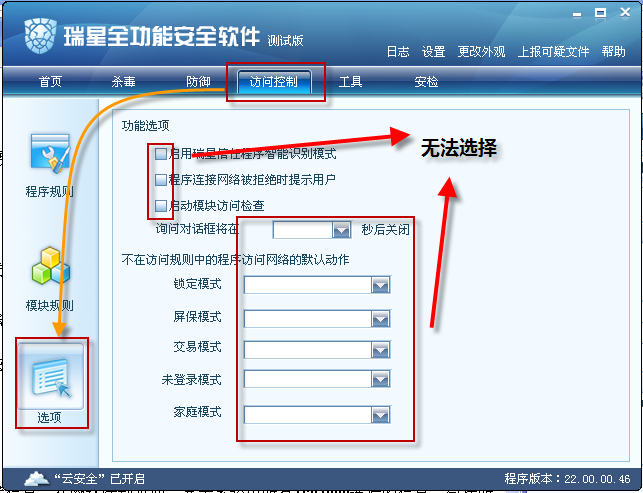Expand the 锁定模式 dropdown
Image resolution: width=643 pixels, height=493 pixels.
[x=381, y=285]
